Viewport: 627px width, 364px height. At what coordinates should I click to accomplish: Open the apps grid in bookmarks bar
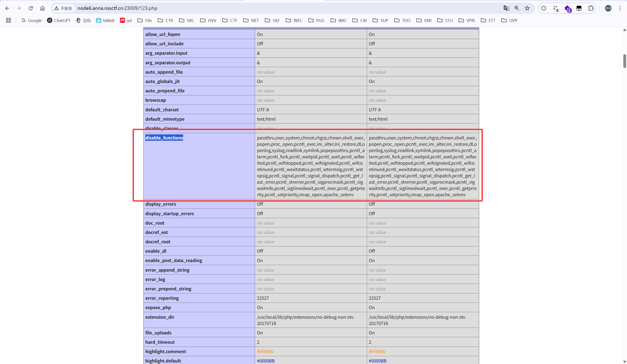point(8,20)
